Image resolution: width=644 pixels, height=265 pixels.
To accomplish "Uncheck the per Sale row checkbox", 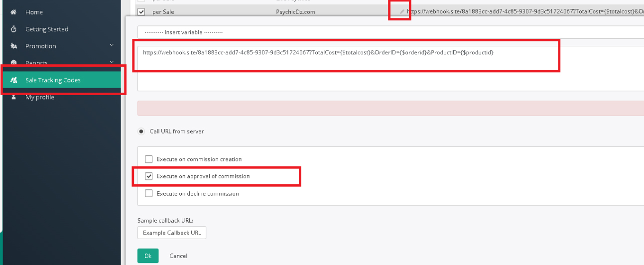I will (x=141, y=12).
